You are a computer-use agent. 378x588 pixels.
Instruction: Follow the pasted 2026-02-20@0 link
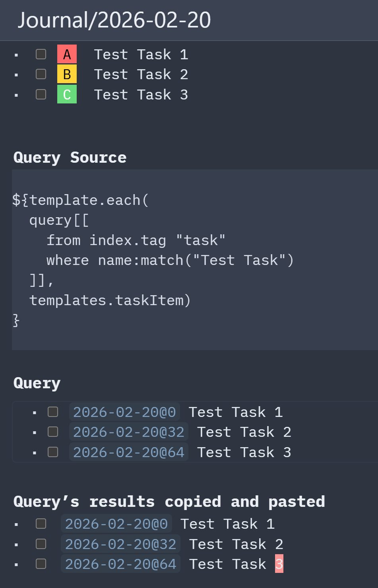(x=116, y=524)
